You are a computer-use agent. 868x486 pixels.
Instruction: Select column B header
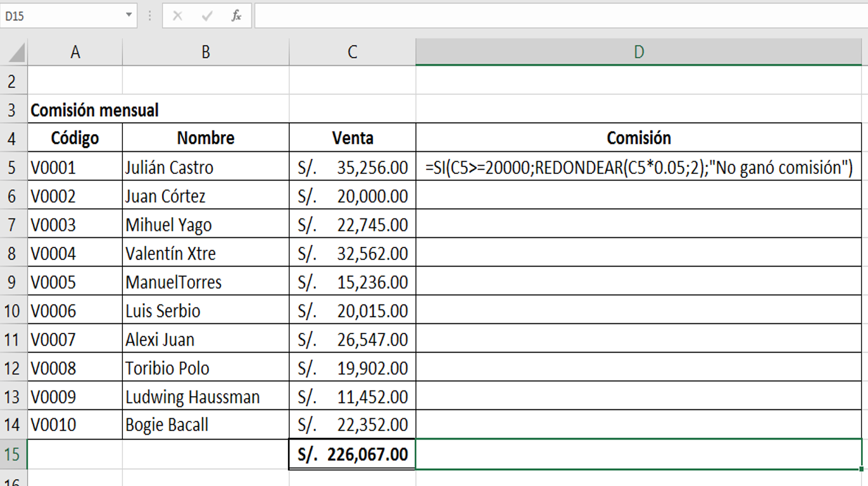(206, 53)
